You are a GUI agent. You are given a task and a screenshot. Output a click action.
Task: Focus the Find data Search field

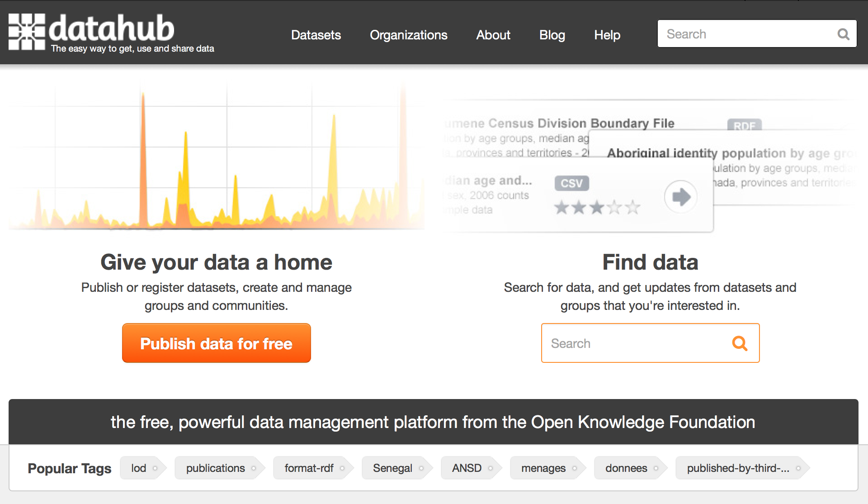(650, 343)
